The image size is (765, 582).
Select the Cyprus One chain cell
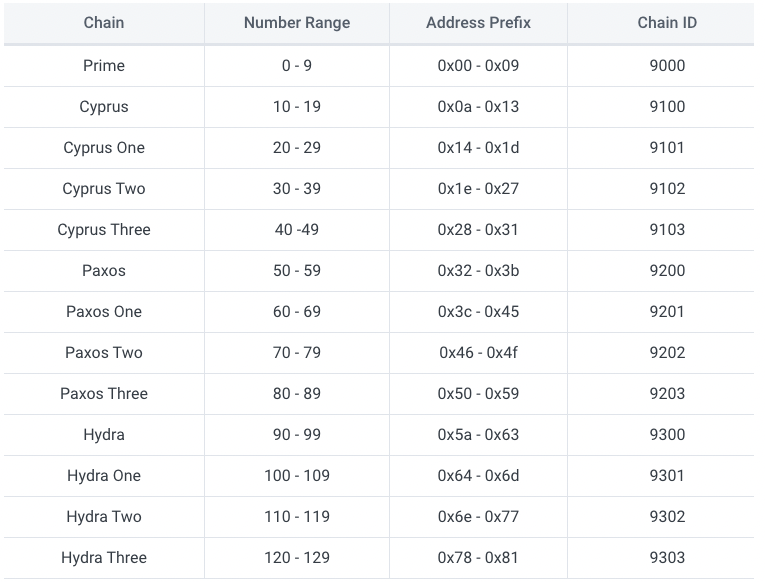click(x=104, y=148)
